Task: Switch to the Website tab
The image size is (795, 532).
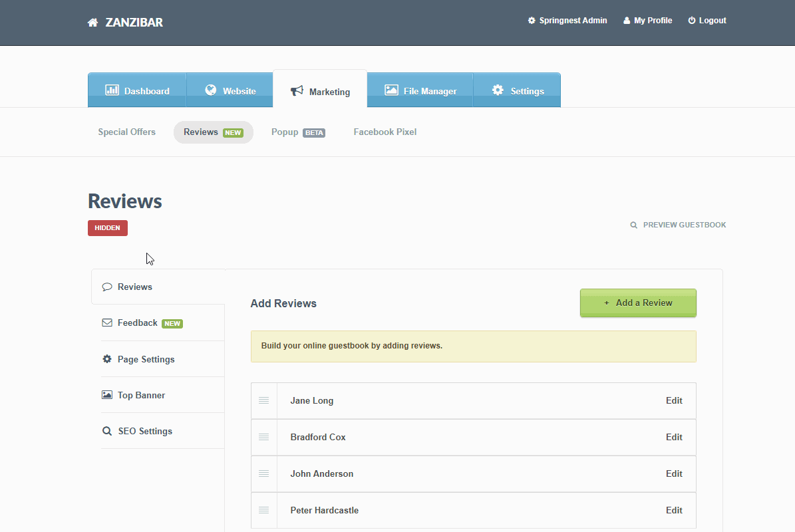Action: point(230,91)
